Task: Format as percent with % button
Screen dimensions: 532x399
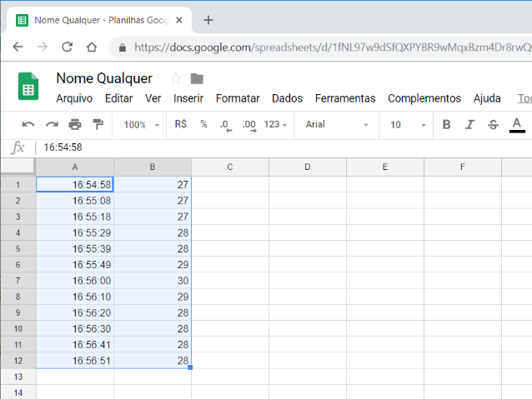Action: tap(203, 124)
